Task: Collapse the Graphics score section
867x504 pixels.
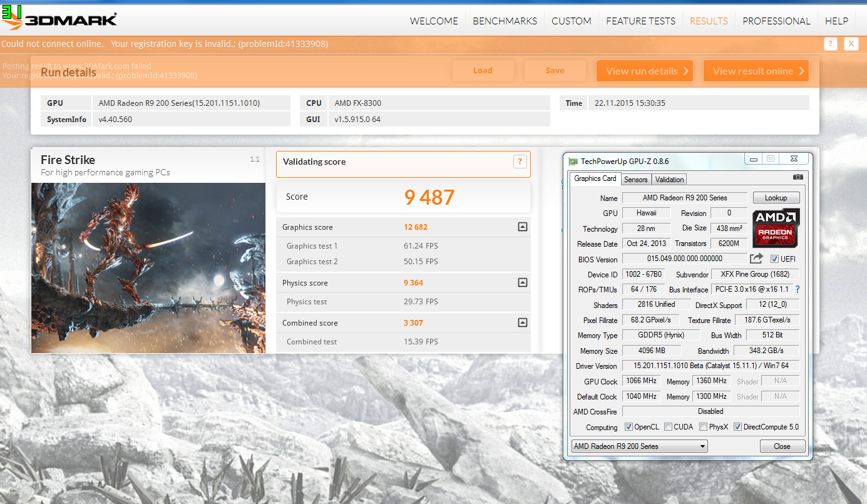Action: (x=523, y=227)
